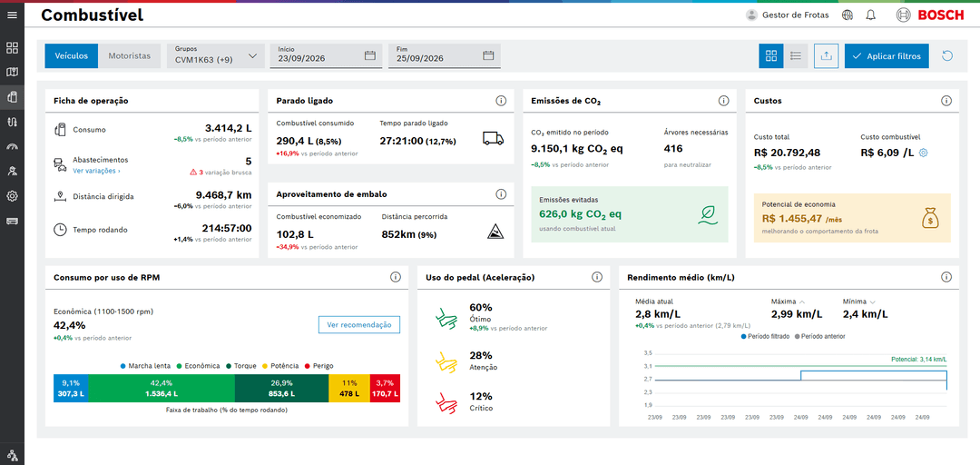Switch to Veículos tab

point(72,55)
